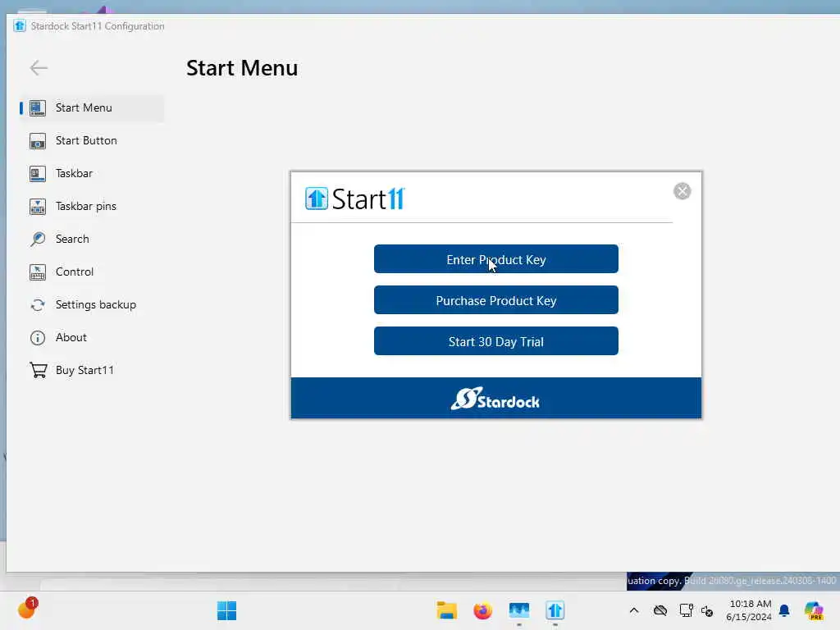Launch File Explorer from the taskbar
The height and width of the screenshot is (630, 840).
pos(447,610)
